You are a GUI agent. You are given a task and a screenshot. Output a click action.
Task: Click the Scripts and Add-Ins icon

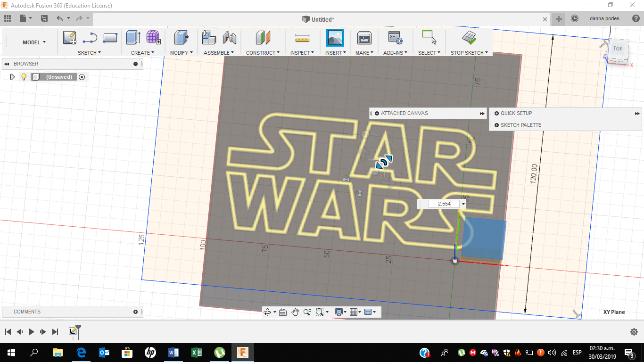tap(395, 38)
